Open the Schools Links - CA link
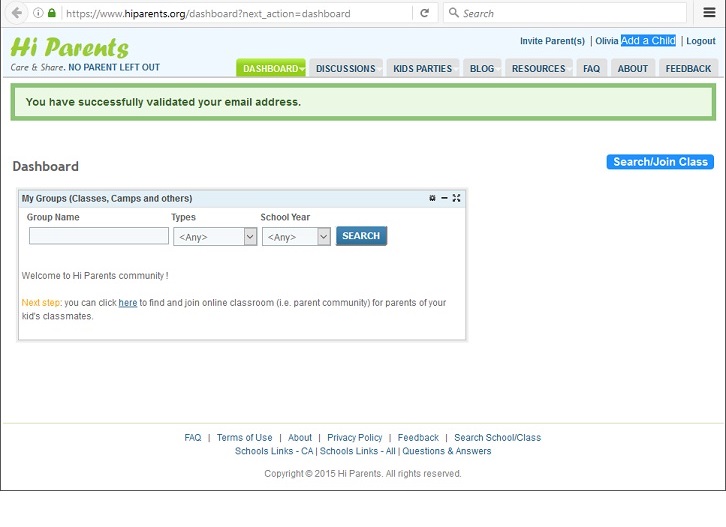This screenshot has height=527, width=726. tap(274, 451)
